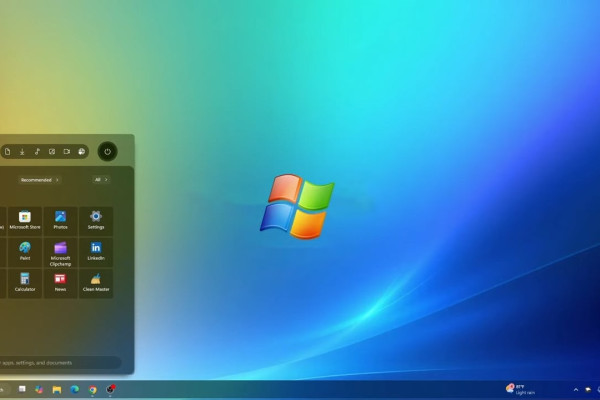Launch Microsoft Edge from the taskbar
The image size is (600, 400).
[x=75, y=389]
